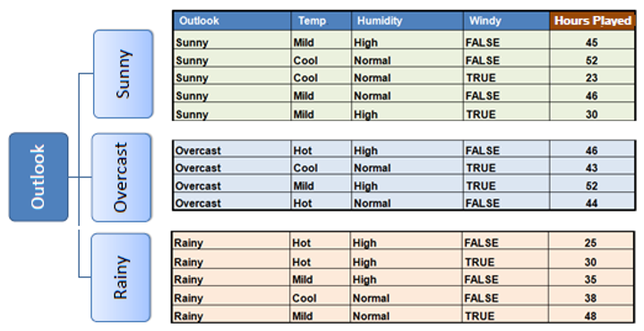
Task: Click the value 52 in Overcast table
Action: 592,186
